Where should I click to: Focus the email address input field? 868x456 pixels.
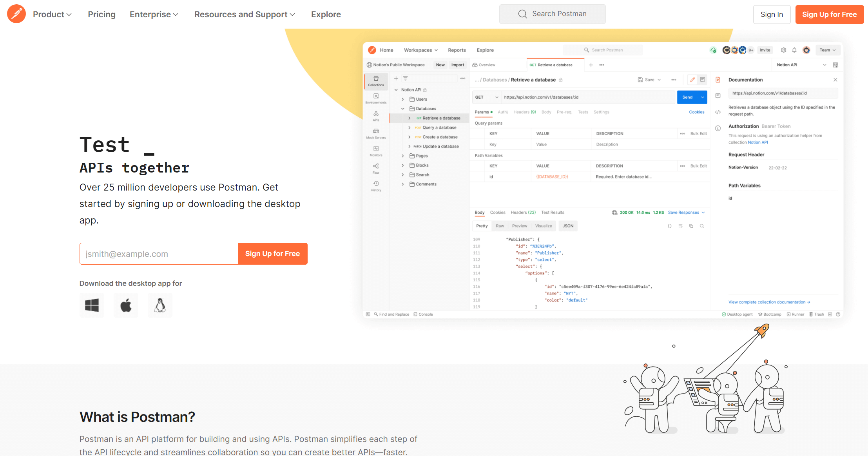159,254
